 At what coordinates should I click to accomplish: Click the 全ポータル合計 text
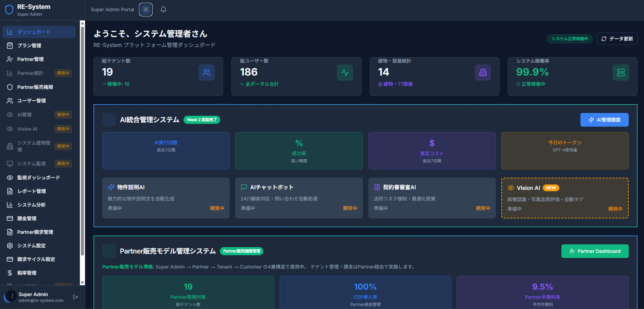coord(262,84)
